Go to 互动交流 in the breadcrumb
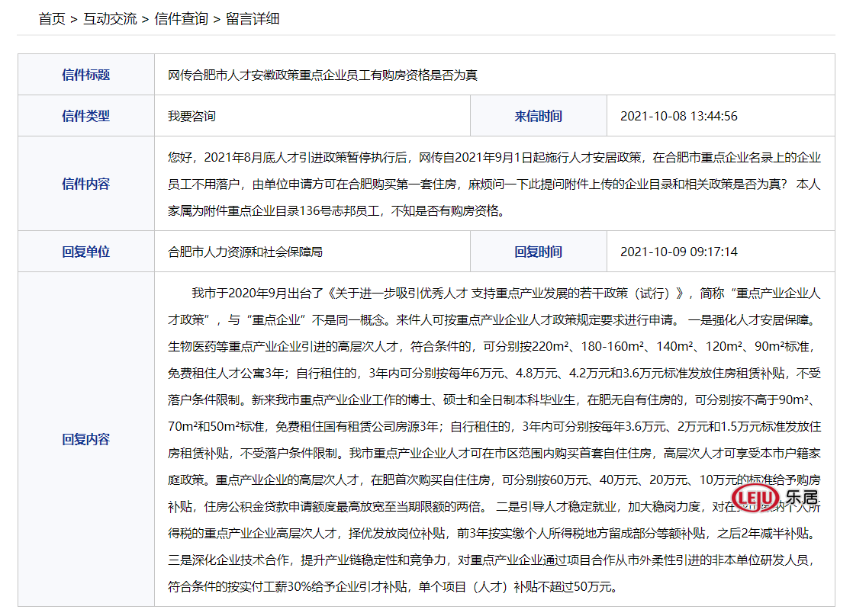853x616 pixels. pos(110,19)
